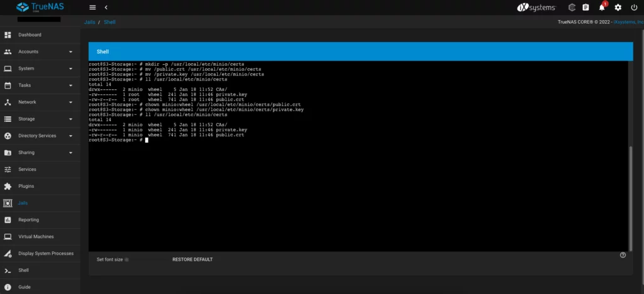Click the shell help question mark icon

[x=623, y=255]
